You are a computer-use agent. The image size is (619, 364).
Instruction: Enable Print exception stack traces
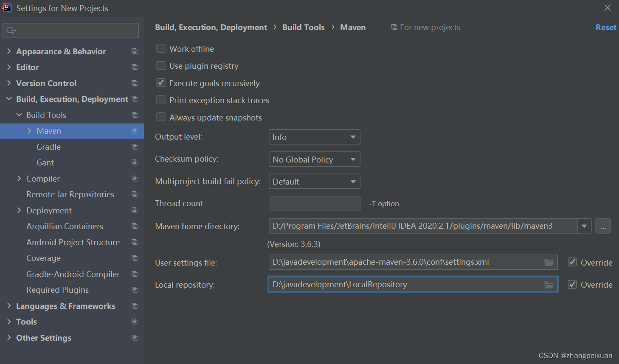coord(161,100)
